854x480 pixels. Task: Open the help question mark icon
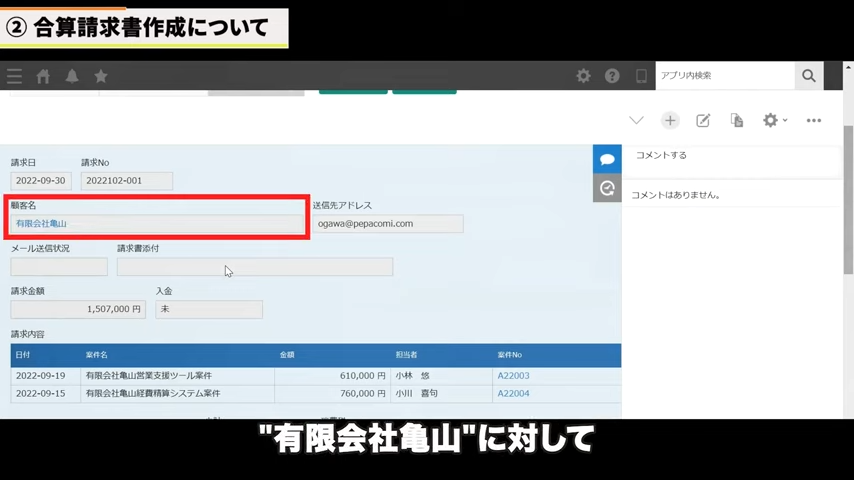[x=612, y=76]
